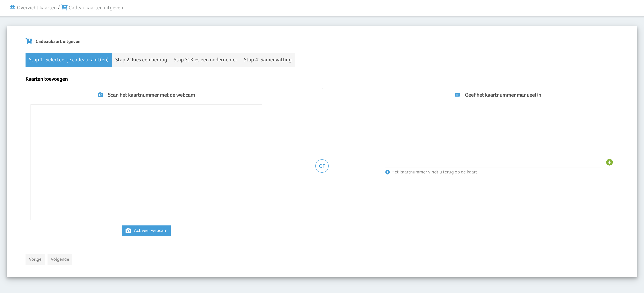Viewport: 644px width, 293px height.
Task: Click the gift card icon in breadcrumb
Action: (x=12, y=8)
